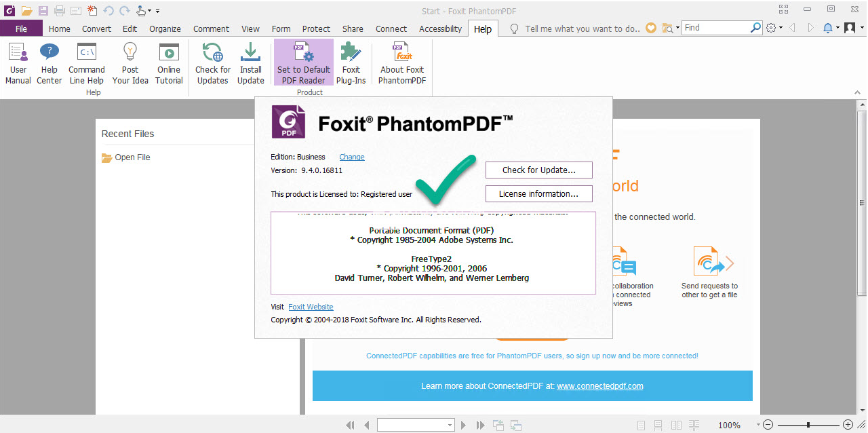Switch to the Protect tab
Screen dimensions: 868x433
pos(317,29)
